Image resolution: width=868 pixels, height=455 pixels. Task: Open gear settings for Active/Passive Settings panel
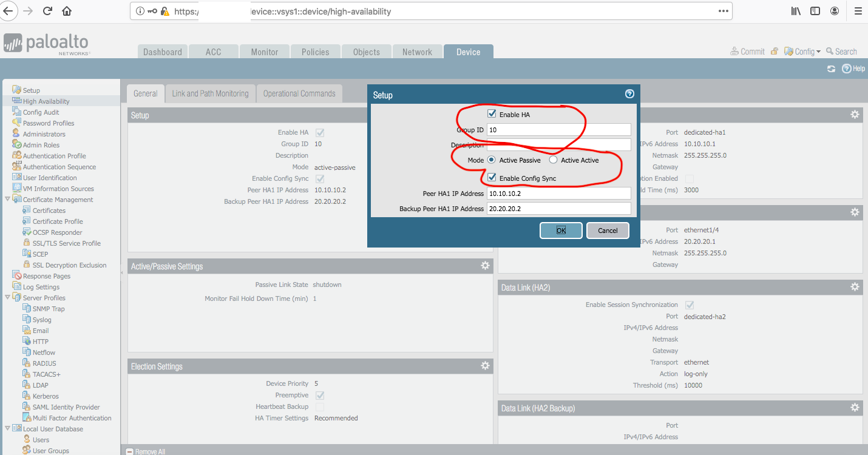click(485, 266)
